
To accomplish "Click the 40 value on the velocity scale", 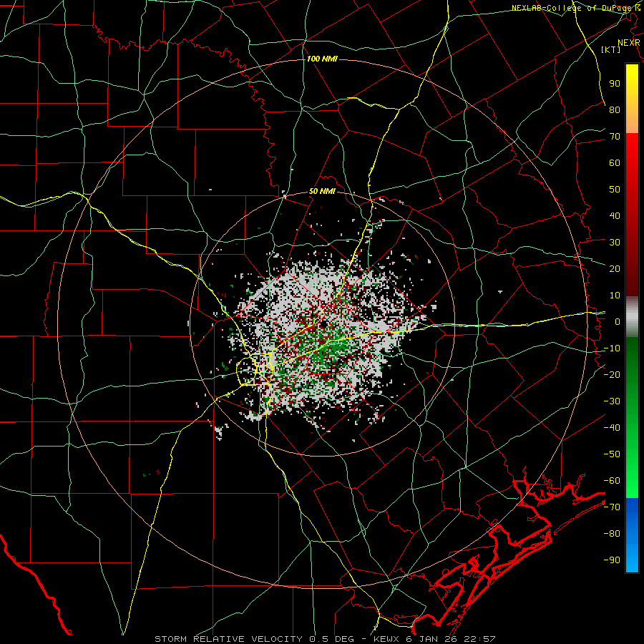I will [615, 215].
